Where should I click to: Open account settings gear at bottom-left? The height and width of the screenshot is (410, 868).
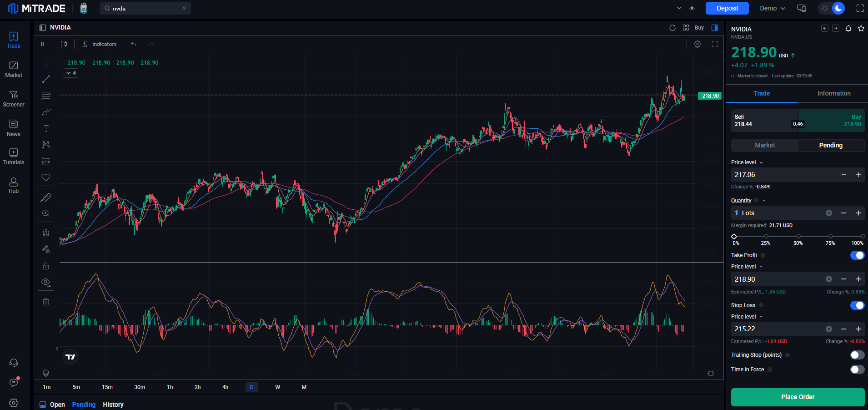pyautogui.click(x=14, y=403)
